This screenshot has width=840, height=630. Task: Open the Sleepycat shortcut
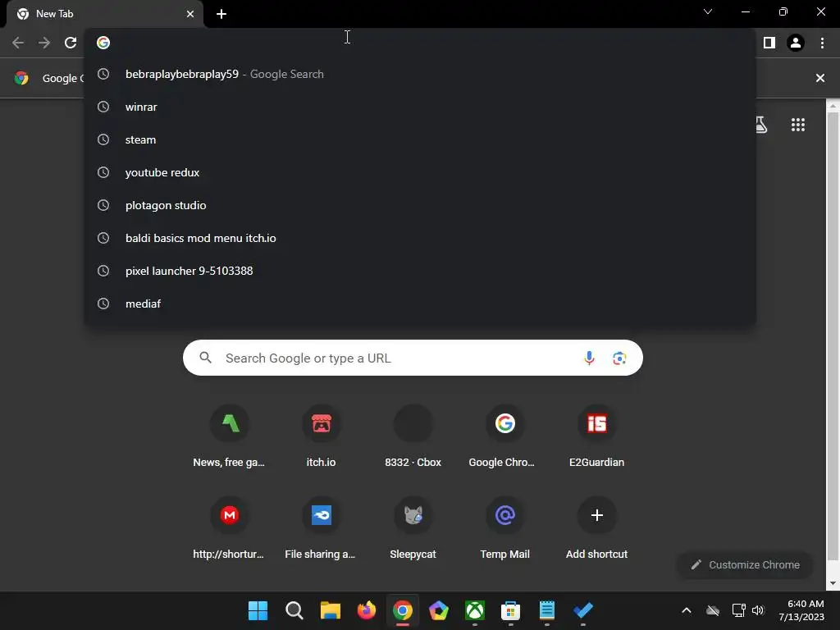[x=413, y=529]
